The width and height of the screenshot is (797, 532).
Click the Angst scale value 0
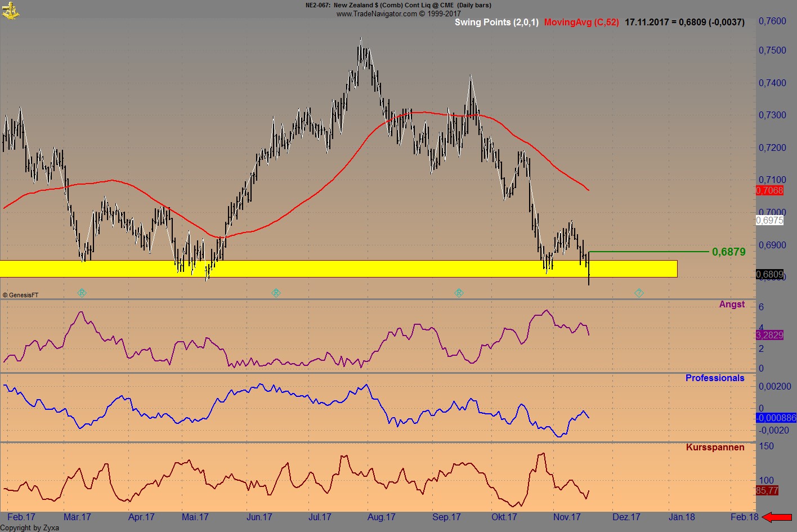(761, 368)
